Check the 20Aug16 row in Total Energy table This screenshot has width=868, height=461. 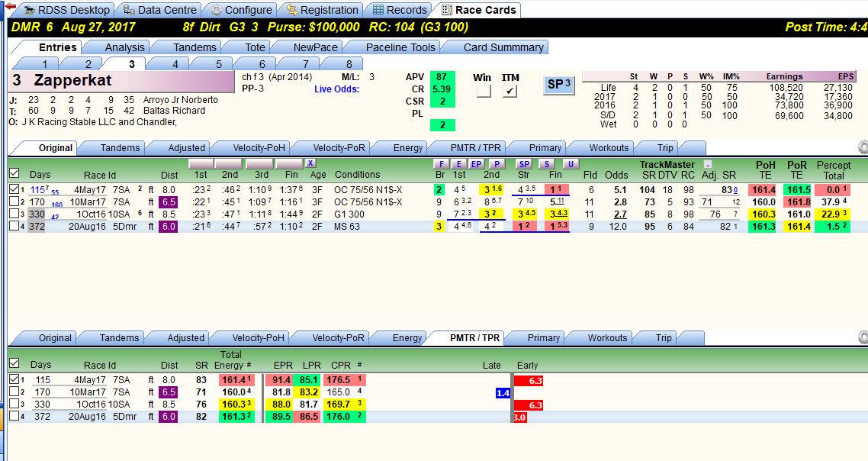14,416
